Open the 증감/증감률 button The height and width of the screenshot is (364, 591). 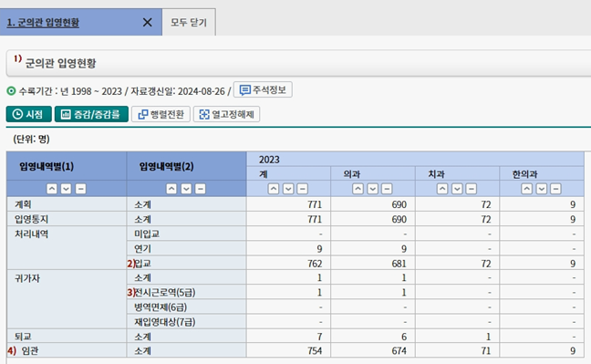(x=91, y=114)
